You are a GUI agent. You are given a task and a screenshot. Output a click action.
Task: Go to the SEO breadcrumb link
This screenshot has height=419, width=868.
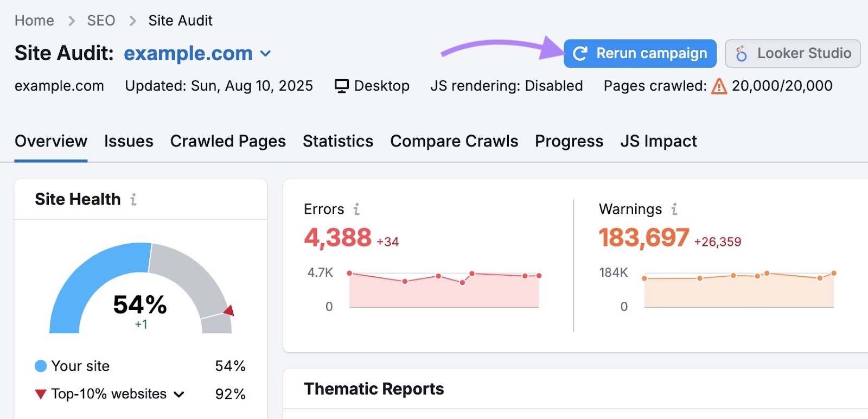click(x=101, y=21)
